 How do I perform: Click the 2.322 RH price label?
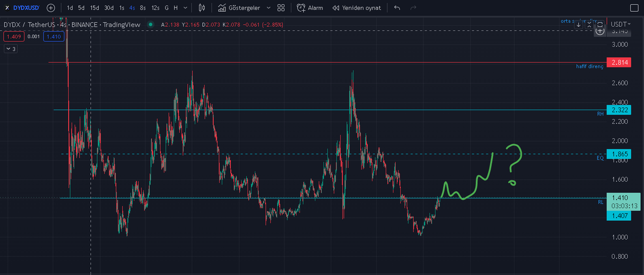tap(618, 109)
